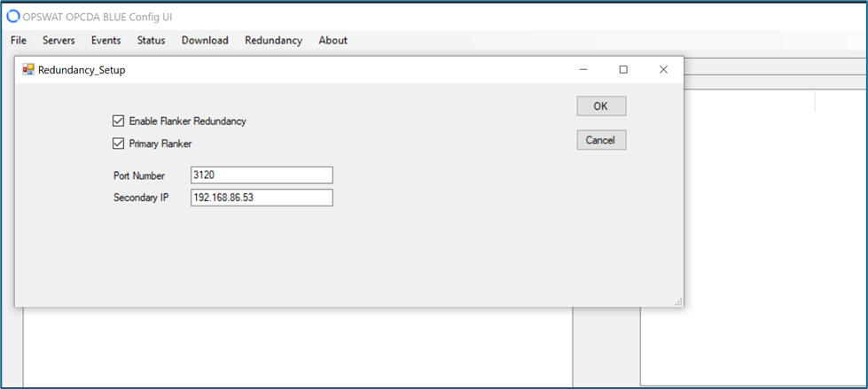Minimize the Redundancy_Setup dialog
The image size is (868, 389).
tap(583, 70)
